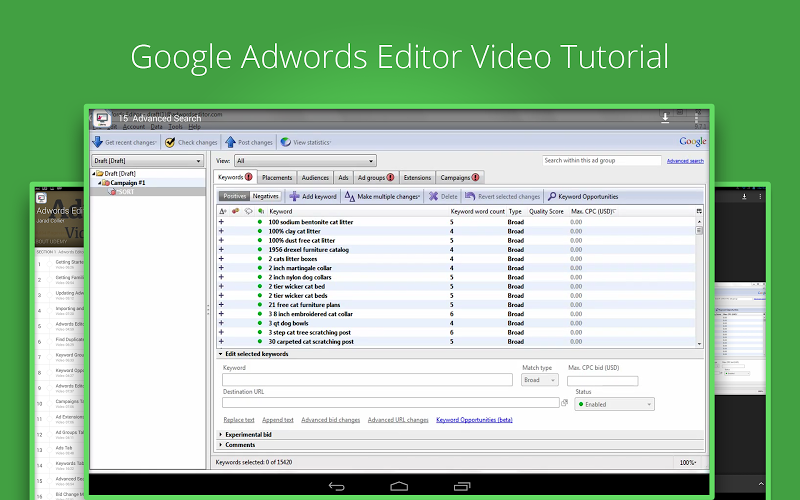Select Keywords Tab lesson in the left course window
The width and height of the screenshot is (800, 500).
(x=61, y=465)
